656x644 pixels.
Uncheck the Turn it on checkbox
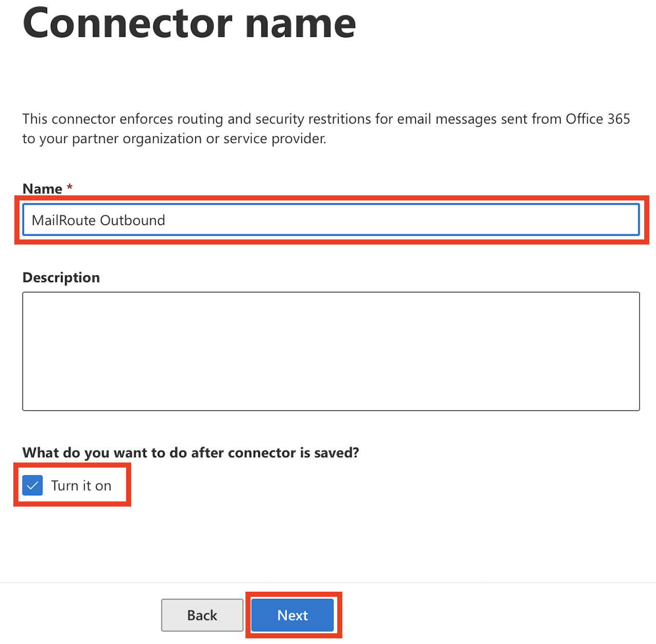tap(32, 485)
